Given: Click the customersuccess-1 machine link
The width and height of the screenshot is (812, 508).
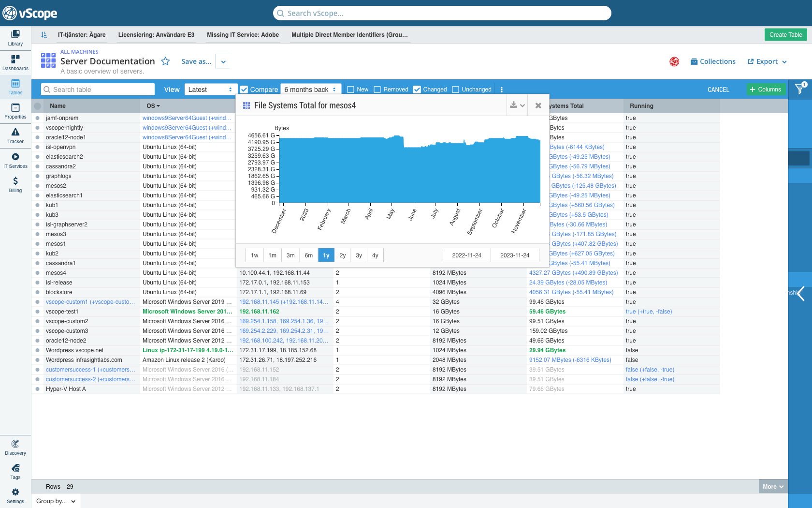Looking at the screenshot, I should click(x=91, y=370).
